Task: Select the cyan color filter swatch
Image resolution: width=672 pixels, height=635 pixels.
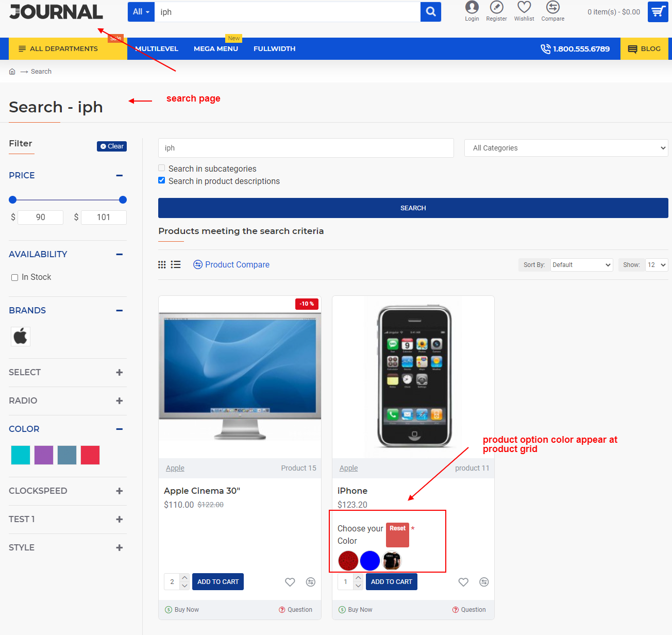Action: tap(21, 455)
